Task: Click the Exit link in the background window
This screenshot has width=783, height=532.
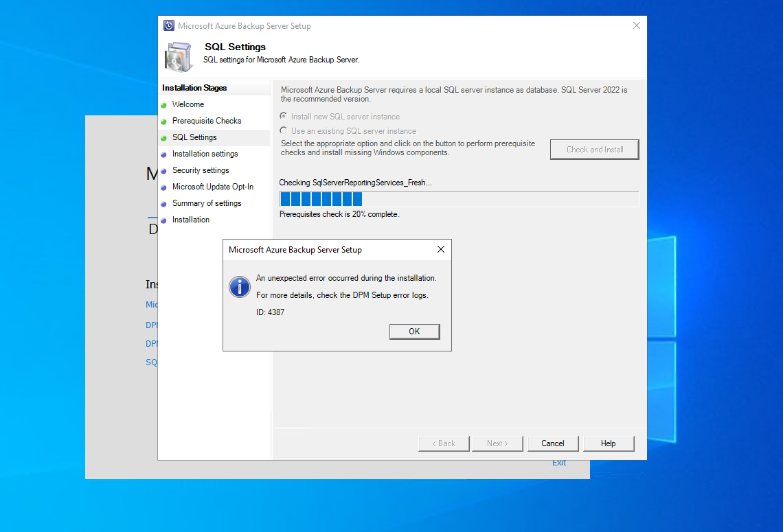Action: (559, 463)
